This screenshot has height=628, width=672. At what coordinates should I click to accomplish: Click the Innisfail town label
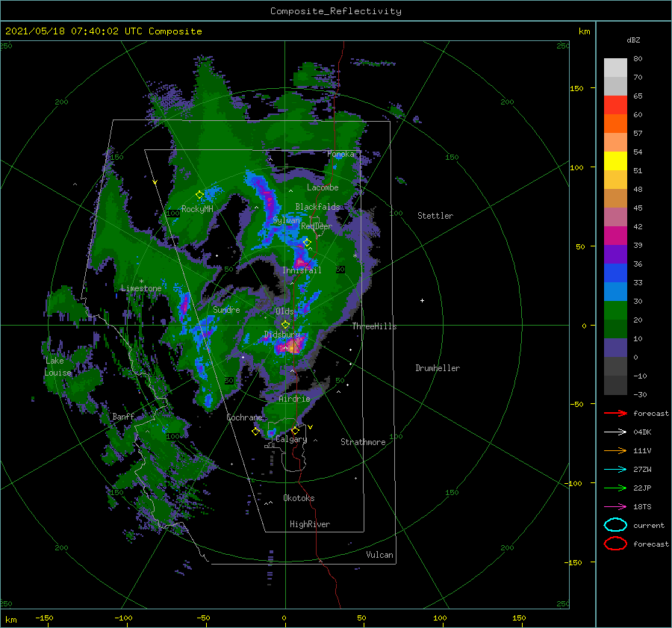[x=302, y=270]
